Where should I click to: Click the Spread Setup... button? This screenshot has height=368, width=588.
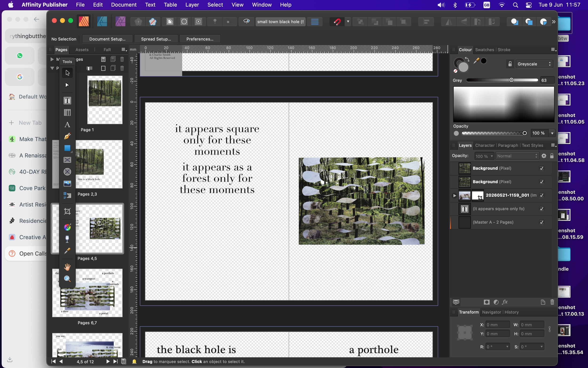[x=156, y=39]
